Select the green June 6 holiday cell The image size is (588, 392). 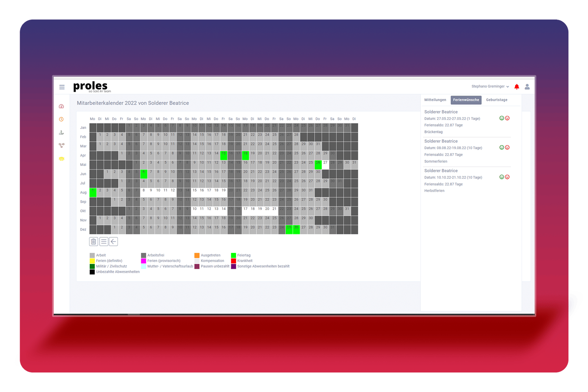[144, 174]
